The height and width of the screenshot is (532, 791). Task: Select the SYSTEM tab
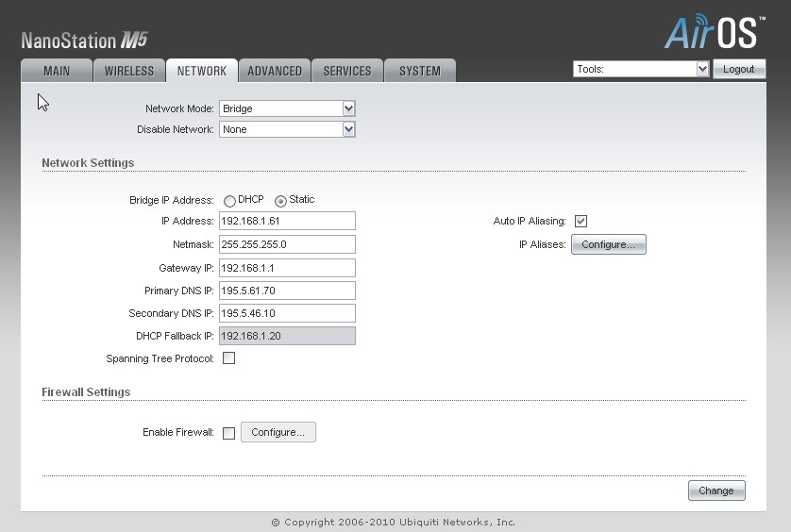(420, 71)
